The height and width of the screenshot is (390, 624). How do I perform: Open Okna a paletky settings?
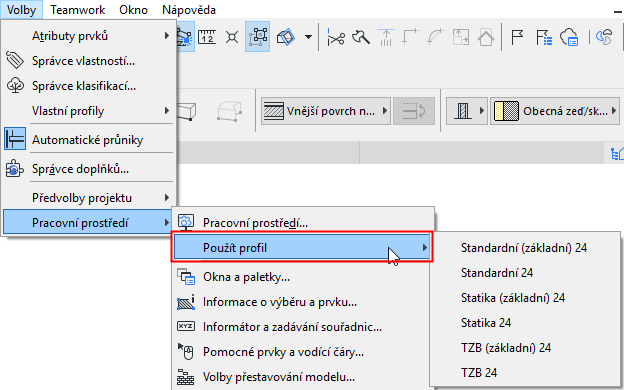(302, 277)
